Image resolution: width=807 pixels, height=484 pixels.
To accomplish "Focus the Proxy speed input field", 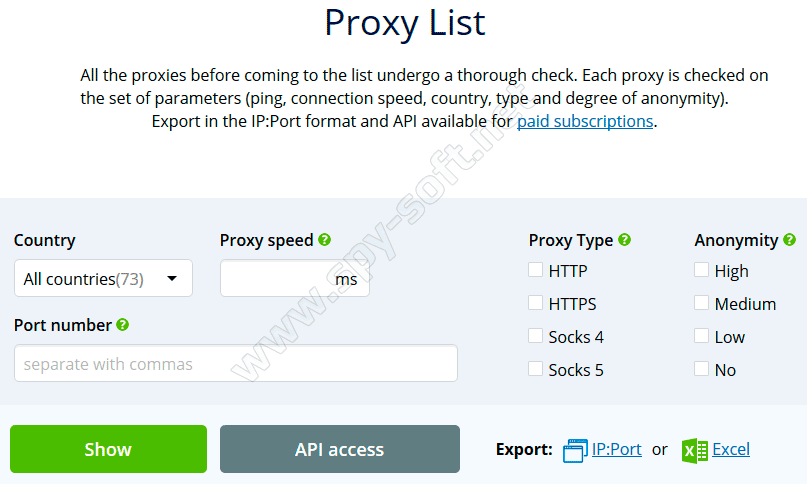I will [x=277, y=279].
